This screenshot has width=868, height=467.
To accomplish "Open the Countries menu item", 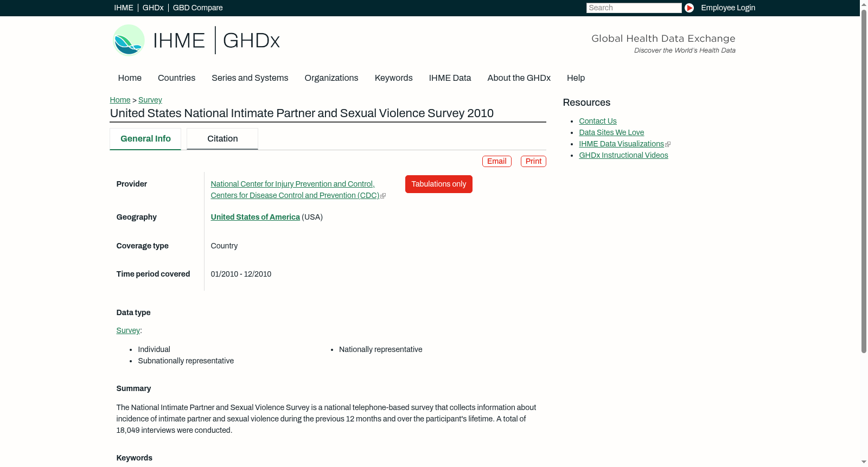I will [176, 78].
